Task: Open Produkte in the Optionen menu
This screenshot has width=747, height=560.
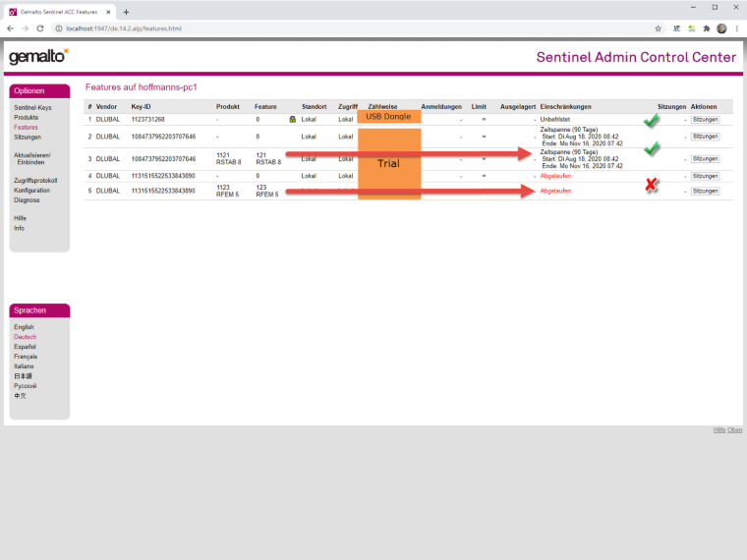Action: (x=27, y=118)
